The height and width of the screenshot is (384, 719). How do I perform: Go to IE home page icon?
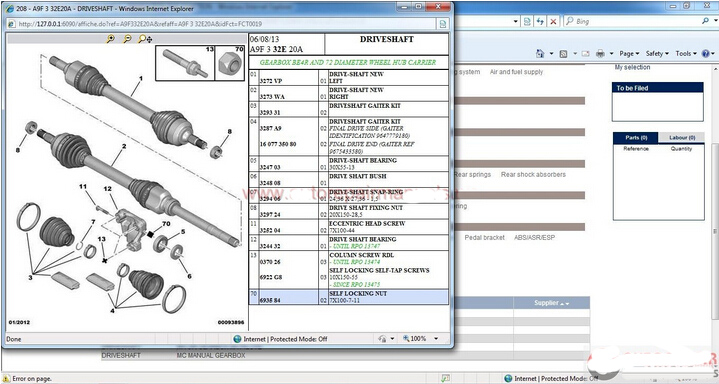pos(540,54)
